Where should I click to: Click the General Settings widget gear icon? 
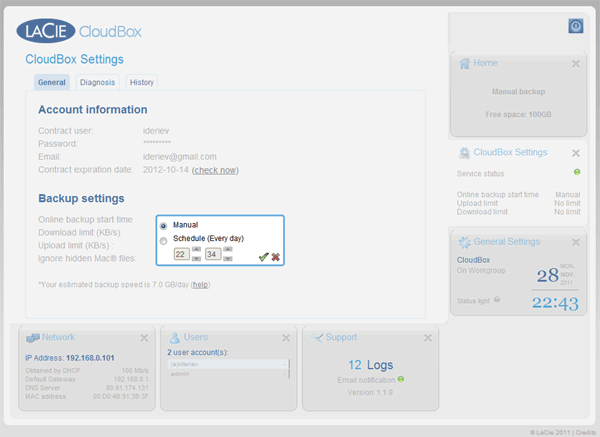[464, 242]
